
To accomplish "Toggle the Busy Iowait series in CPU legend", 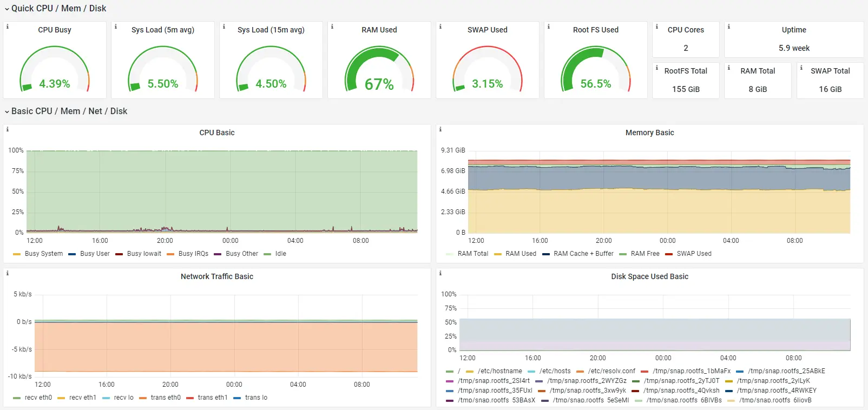I will pyautogui.click(x=144, y=254).
